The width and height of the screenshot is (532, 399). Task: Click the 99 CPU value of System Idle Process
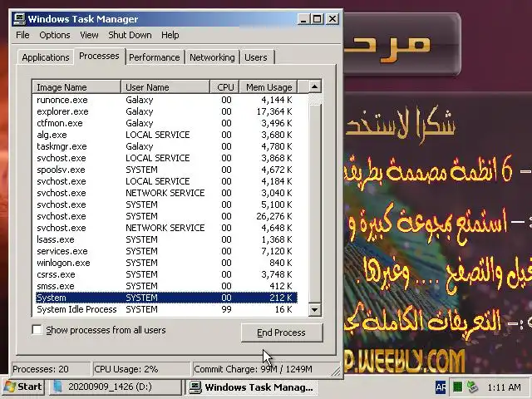pyautogui.click(x=226, y=309)
